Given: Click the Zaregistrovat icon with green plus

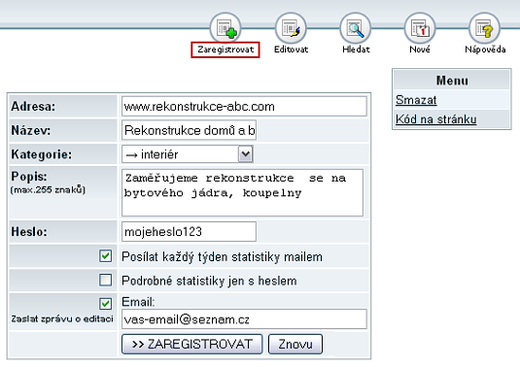Looking at the screenshot, I should tap(226, 28).
